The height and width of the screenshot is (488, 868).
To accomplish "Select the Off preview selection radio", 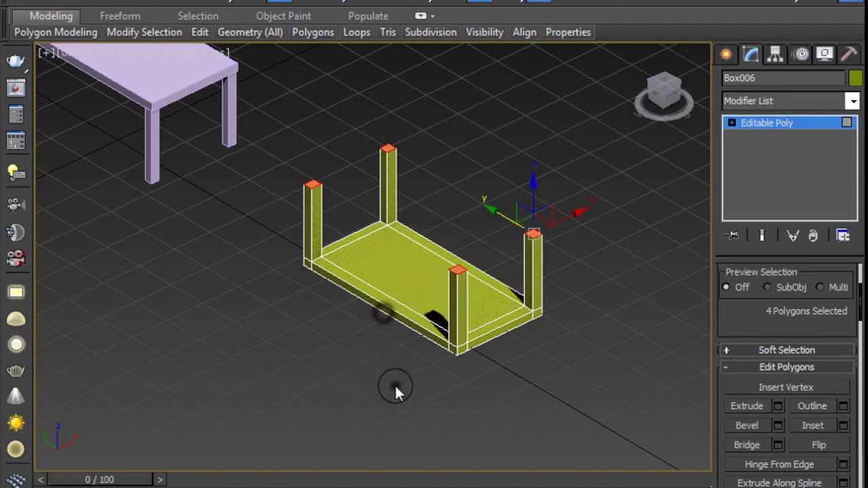I will (726, 287).
